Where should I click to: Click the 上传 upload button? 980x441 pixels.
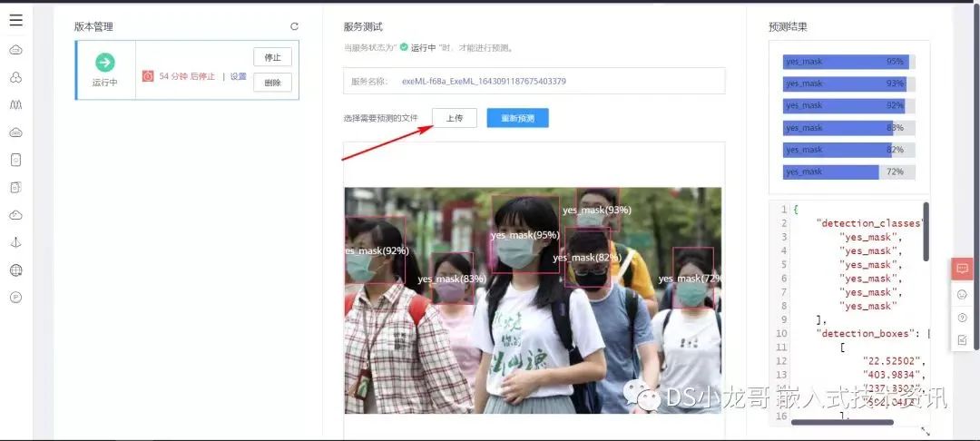point(454,118)
